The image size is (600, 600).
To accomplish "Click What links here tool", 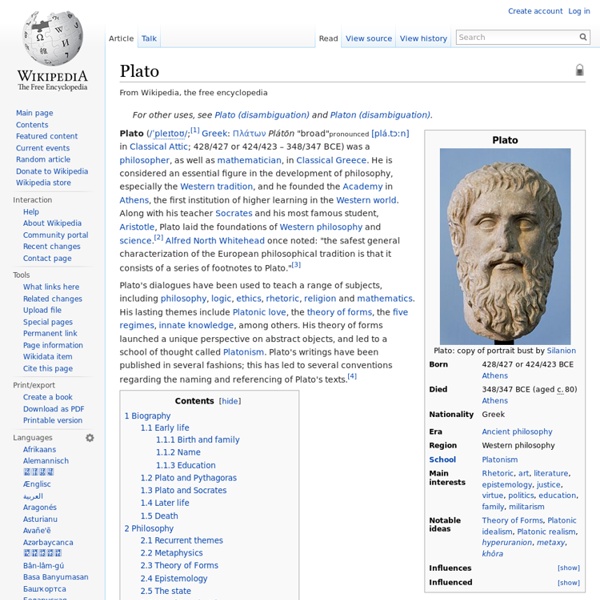I will 51,287.
